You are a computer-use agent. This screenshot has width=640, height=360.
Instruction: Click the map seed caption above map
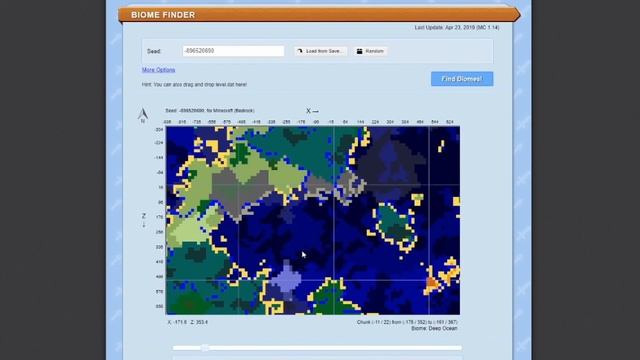[210, 111]
